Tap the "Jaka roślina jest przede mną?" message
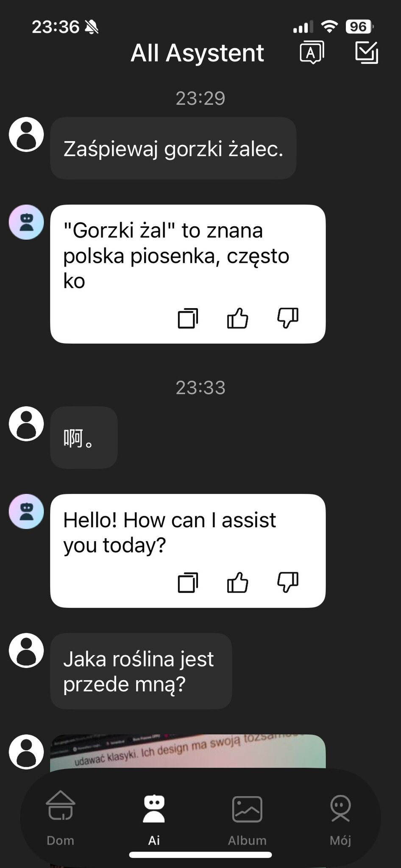This screenshot has height=868, width=401. (x=141, y=671)
